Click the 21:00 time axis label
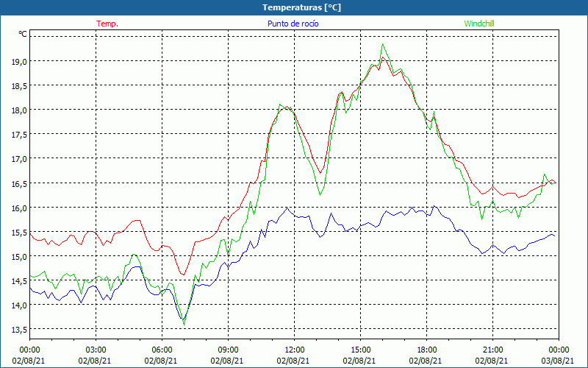 [492, 350]
